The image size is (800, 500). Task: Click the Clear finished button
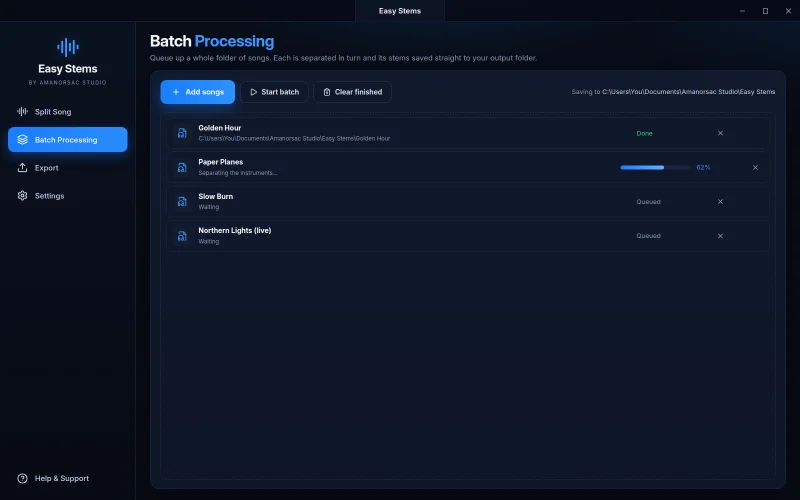coord(352,92)
